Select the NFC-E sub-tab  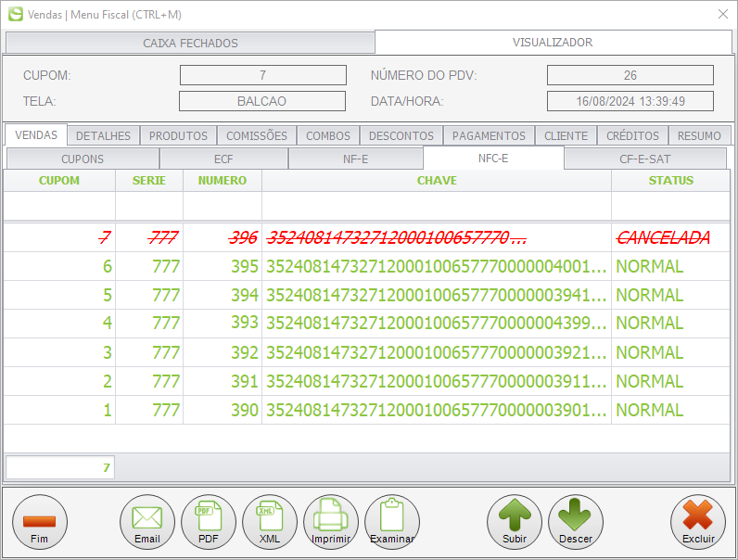pyautogui.click(x=493, y=159)
